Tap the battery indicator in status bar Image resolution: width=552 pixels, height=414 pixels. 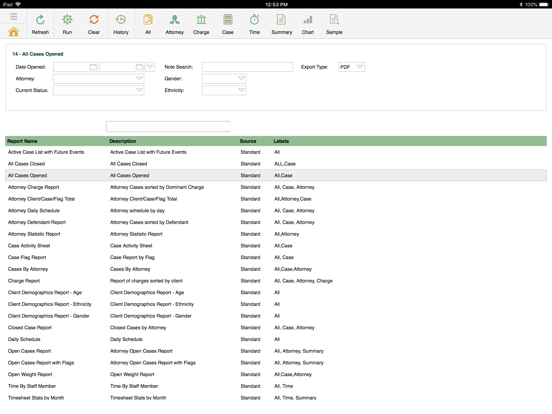544,4
